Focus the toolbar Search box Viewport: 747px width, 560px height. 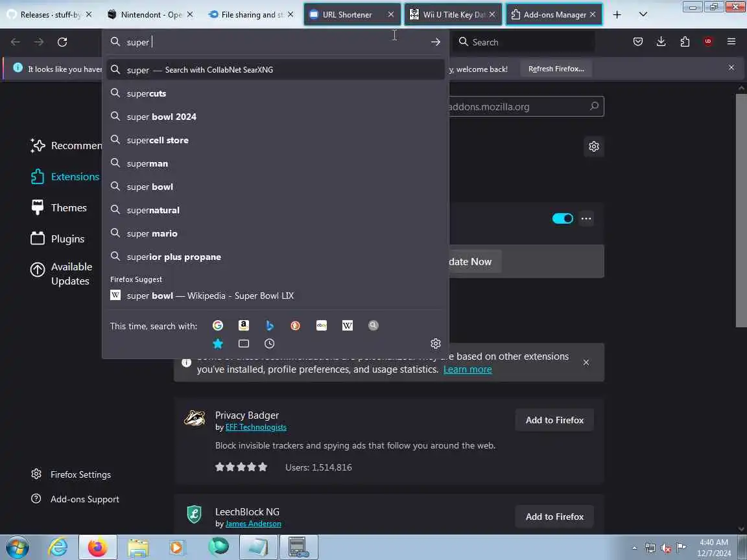(x=523, y=42)
